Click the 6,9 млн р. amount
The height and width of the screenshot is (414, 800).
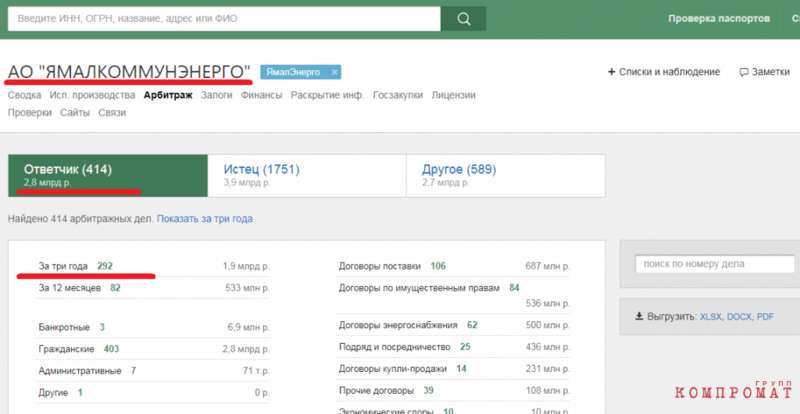point(249,327)
